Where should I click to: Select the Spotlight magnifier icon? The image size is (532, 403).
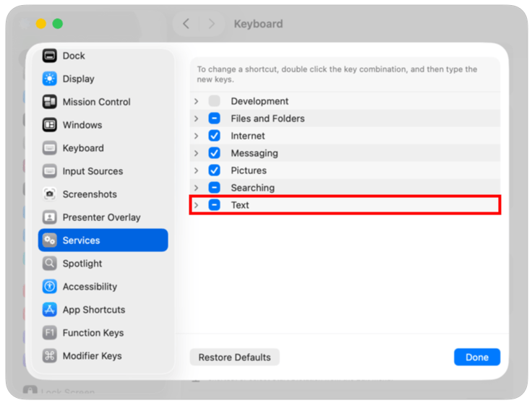(x=49, y=264)
